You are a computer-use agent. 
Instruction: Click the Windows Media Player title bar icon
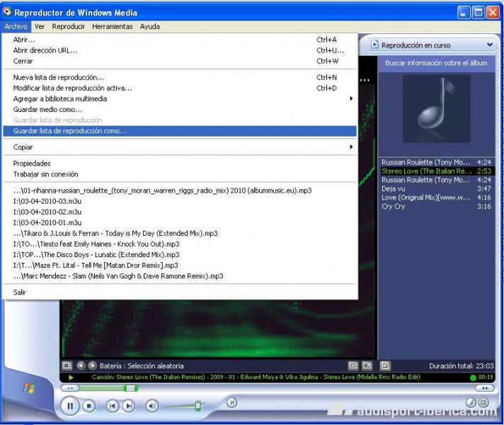point(7,12)
